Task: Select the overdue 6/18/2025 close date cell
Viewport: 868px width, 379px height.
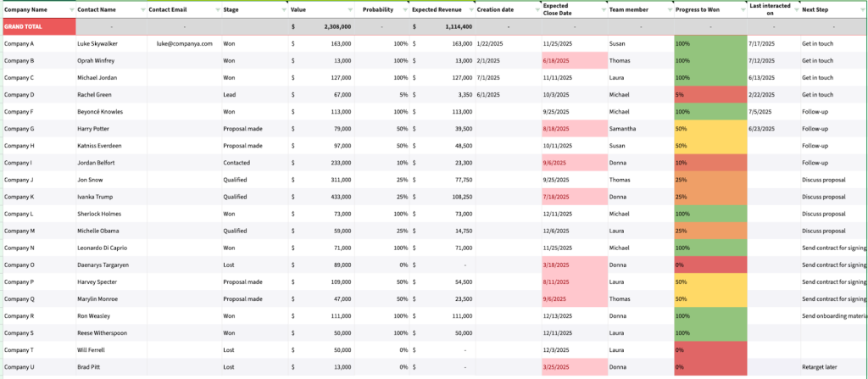Action: (575, 60)
